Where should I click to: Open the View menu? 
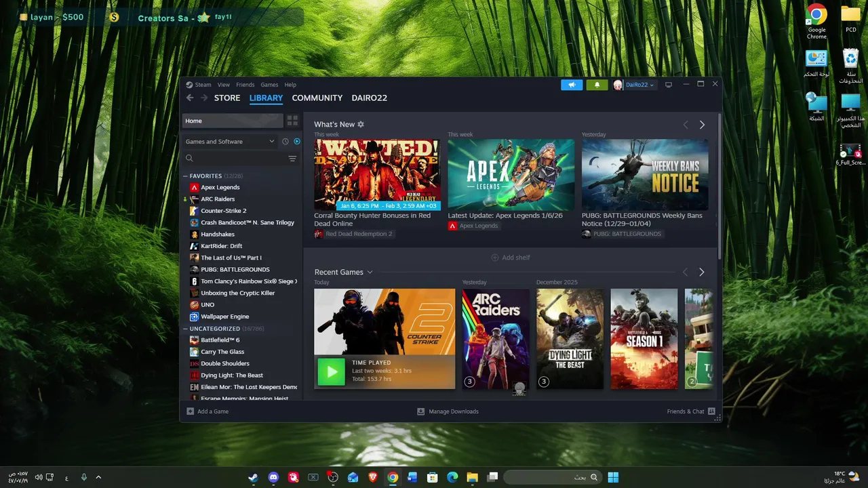point(224,85)
